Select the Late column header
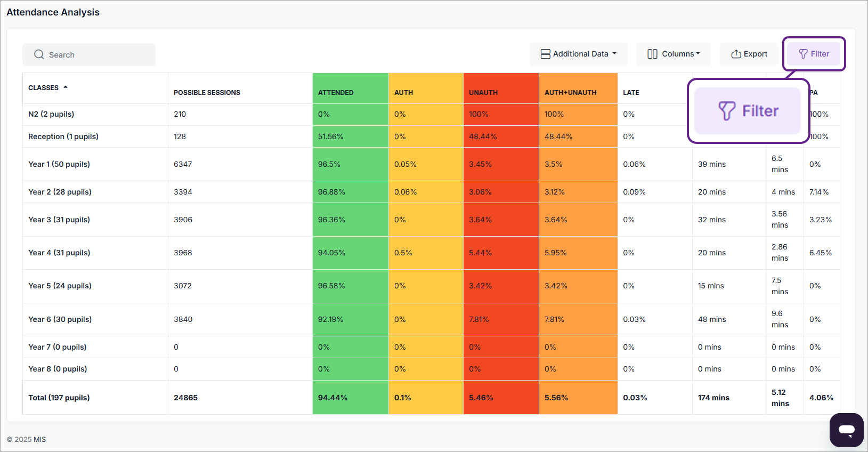Viewport: 868px width, 452px height. [x=631, y=93]
